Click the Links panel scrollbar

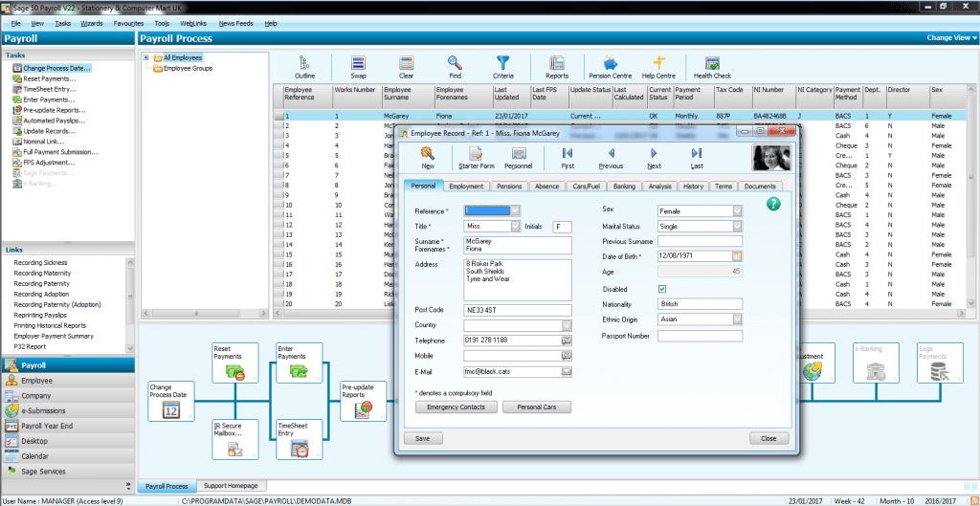coord(130,305)
